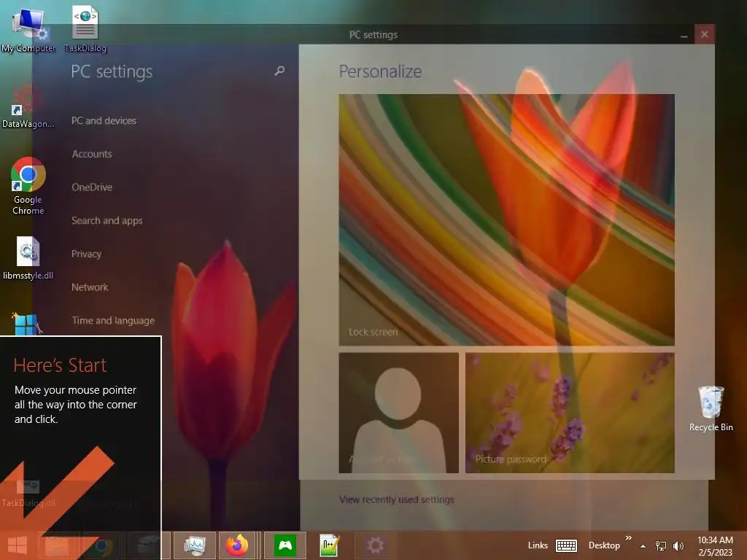Open PC and devices settings
This screenshot has width=747, height=560.
(x=104, y=120)
